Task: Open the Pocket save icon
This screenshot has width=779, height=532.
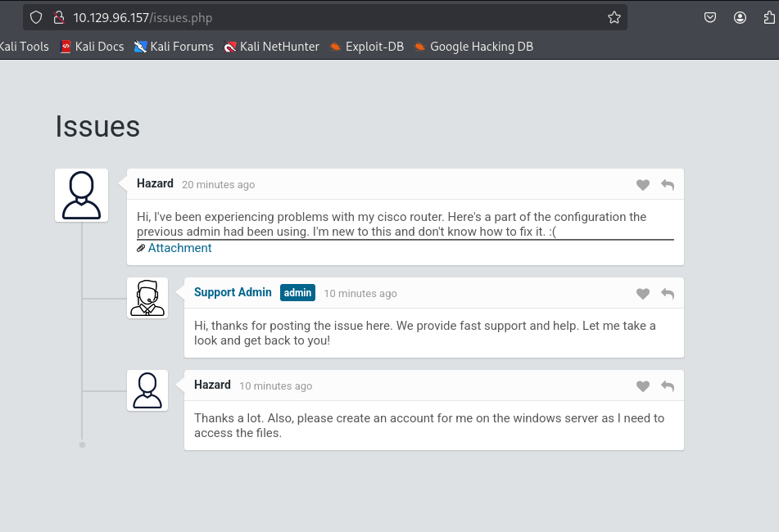Action: 710,18
